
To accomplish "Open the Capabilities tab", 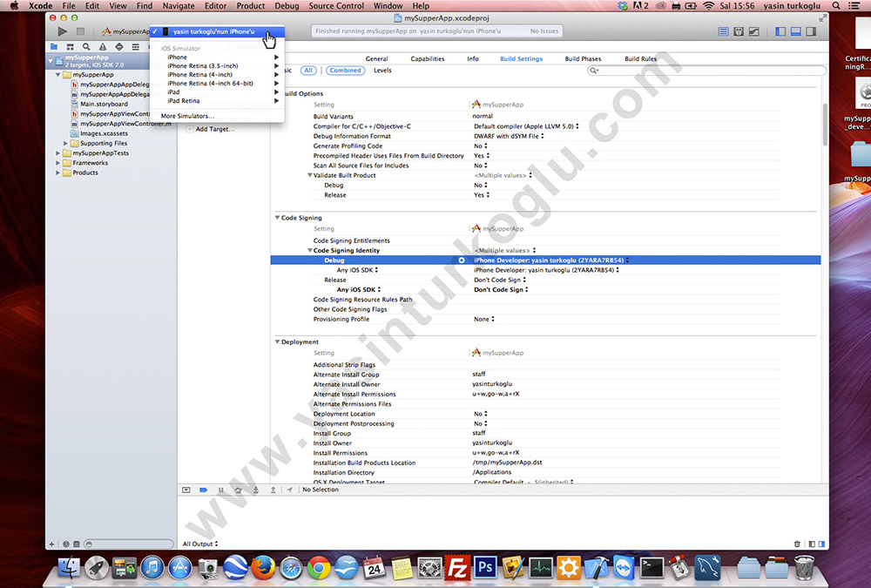I will point(427,59).
